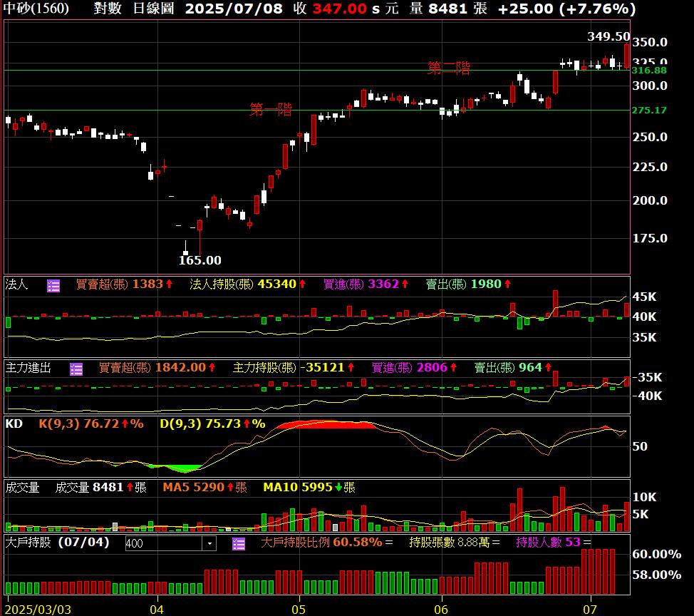Click the 10K volume axis label
This screenshot has height=616, width=694.
[644, 498]
